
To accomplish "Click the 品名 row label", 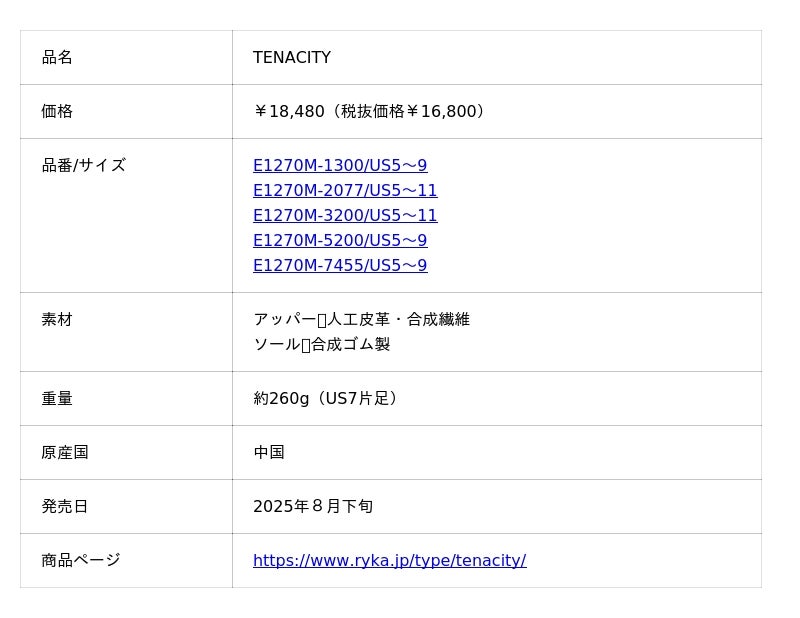I will 57,58.
